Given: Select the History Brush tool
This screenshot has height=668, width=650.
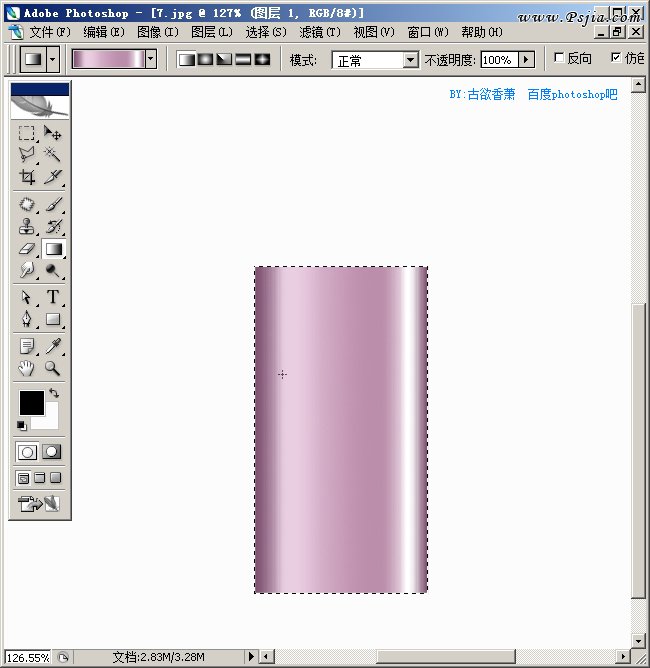Looking at the screenshot, I should tap(53, 227).
